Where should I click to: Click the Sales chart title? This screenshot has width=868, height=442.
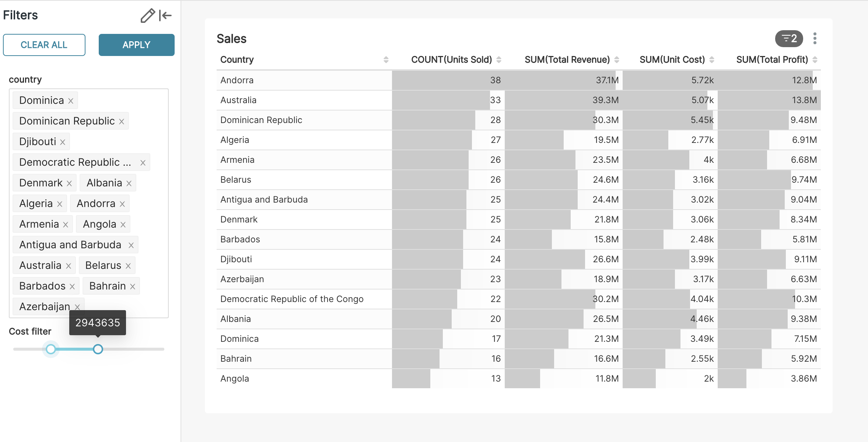[x=231, y=38]
